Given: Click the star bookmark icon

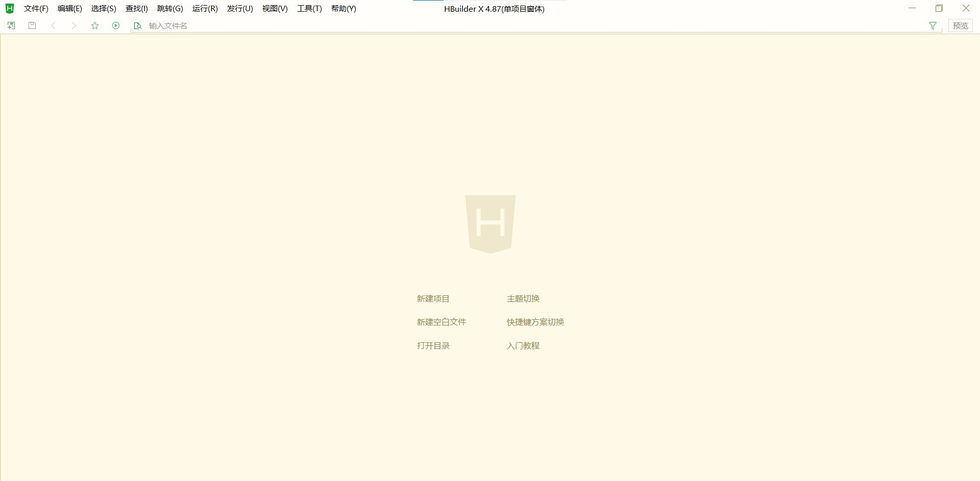Looking at the screenshot, I should pos(95,26).
